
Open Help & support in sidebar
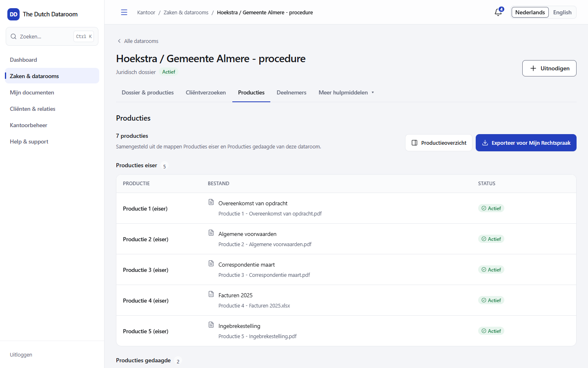tap(52, 141)
